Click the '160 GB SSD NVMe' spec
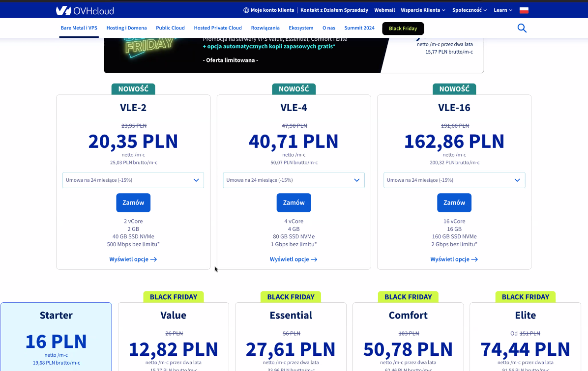Viewport: 588px width, 371px height. [454, 236]
